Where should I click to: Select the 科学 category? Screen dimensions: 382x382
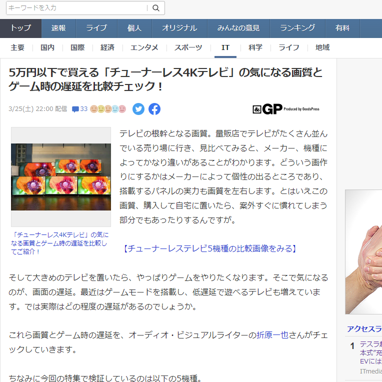(x=255, y=48)
